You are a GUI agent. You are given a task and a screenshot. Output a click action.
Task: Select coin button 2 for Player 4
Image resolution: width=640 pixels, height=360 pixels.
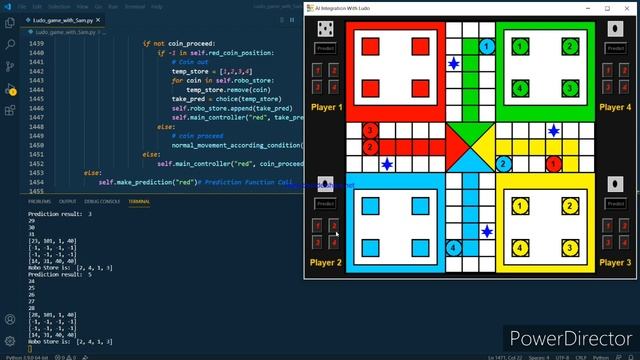pos(624,70)
